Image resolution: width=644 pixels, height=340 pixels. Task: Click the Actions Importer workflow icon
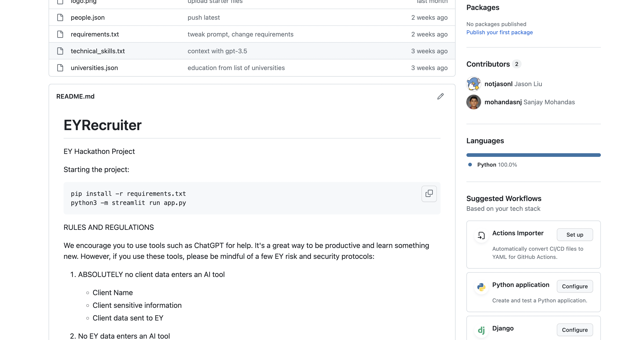(x=481, y=235)
